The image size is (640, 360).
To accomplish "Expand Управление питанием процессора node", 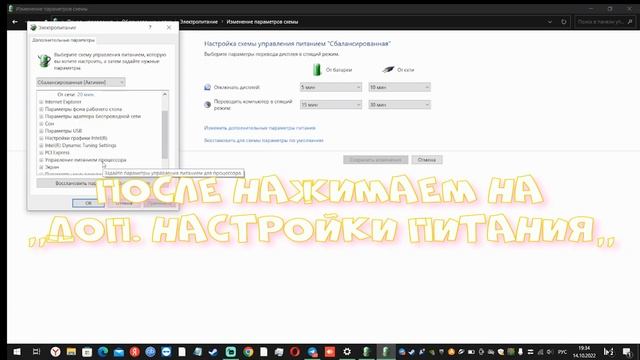I will [41, 160].
